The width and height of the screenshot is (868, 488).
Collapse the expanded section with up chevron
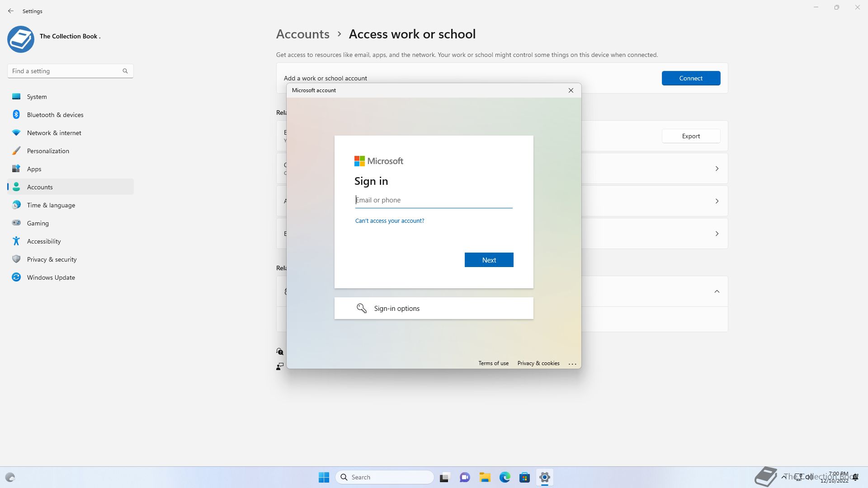(x=717, y=291)
